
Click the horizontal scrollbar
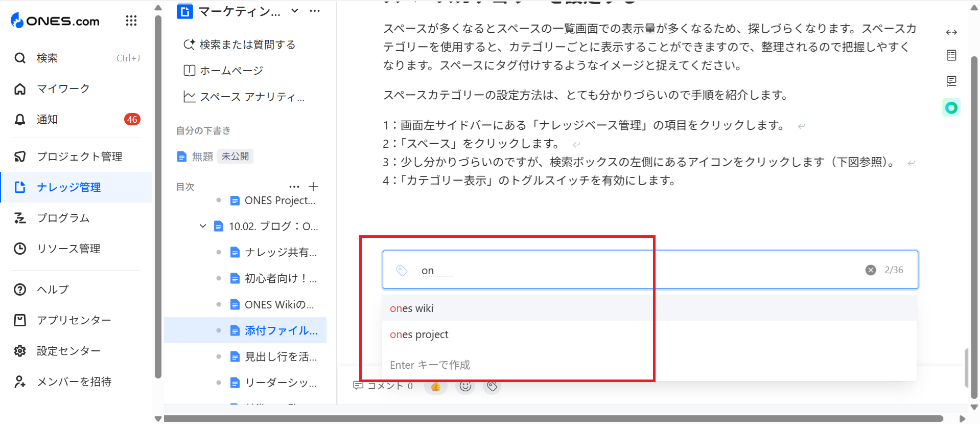[553, 418]
